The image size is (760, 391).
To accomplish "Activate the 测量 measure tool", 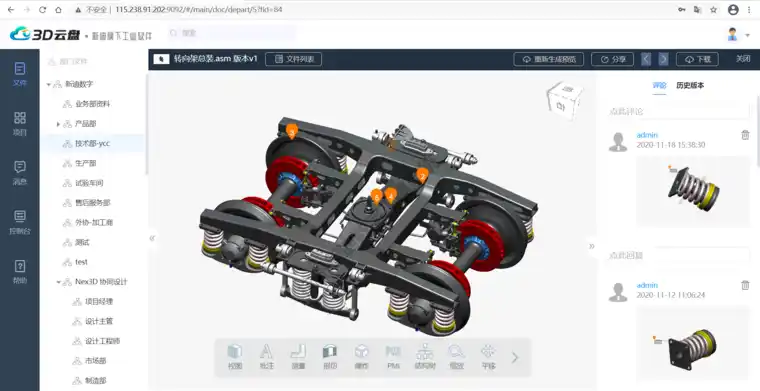I will pyautogui.click(x=298, y=357).
